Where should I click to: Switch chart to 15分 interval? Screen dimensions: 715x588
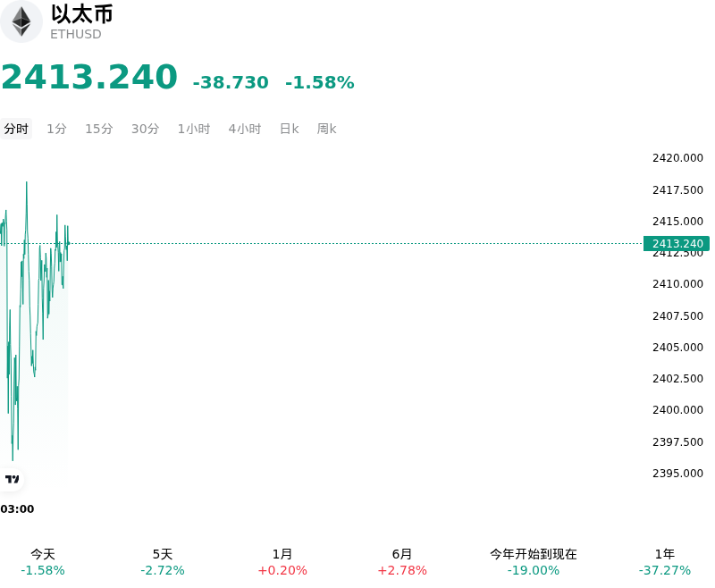99,129
